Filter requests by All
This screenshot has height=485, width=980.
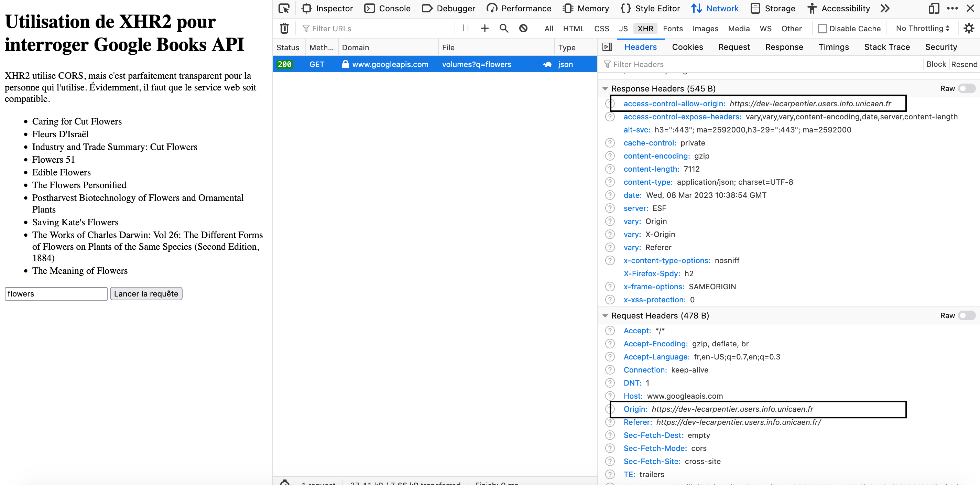[549, 29]
